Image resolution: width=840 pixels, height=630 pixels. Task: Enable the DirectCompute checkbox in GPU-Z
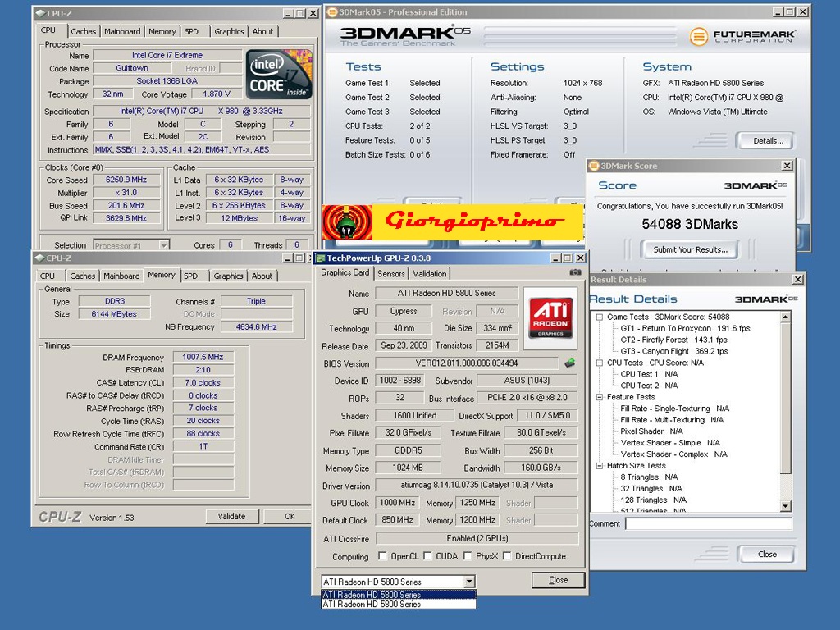507,556
